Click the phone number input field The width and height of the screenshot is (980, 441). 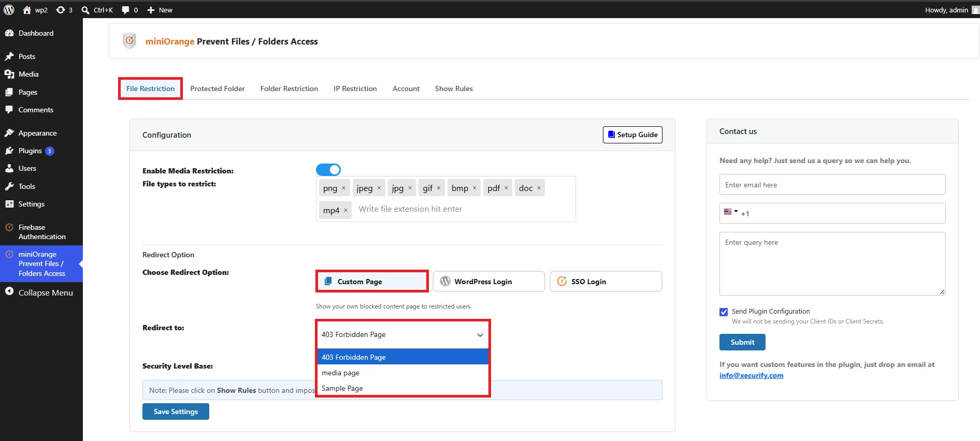coord(832,213)
